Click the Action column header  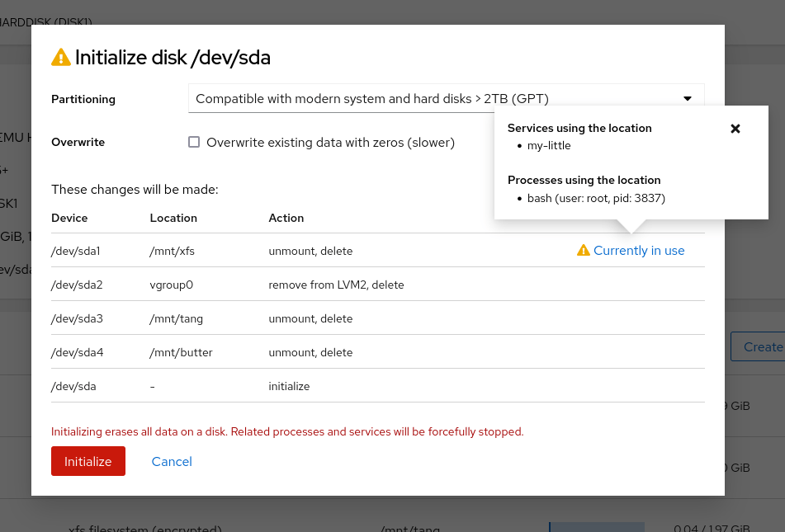(x=286, y=218)
